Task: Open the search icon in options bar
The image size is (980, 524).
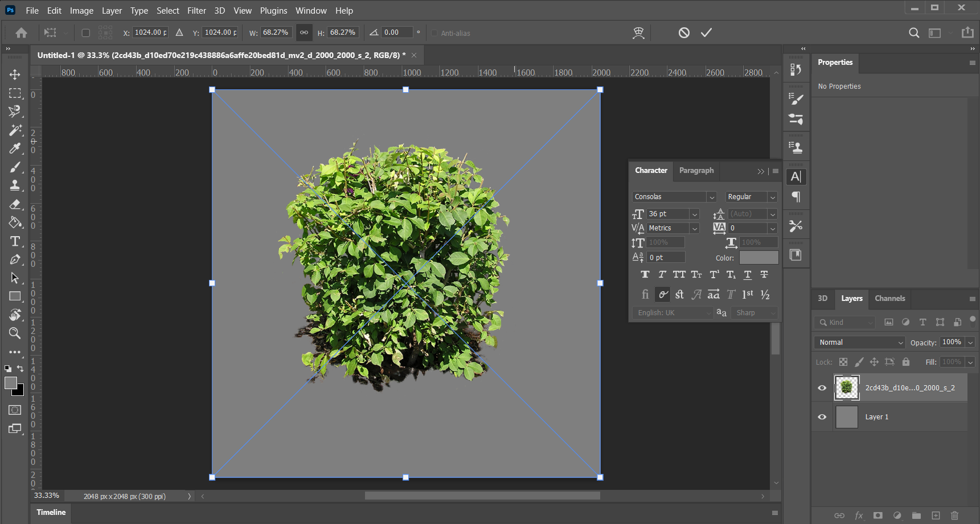Action: [913, 32]
